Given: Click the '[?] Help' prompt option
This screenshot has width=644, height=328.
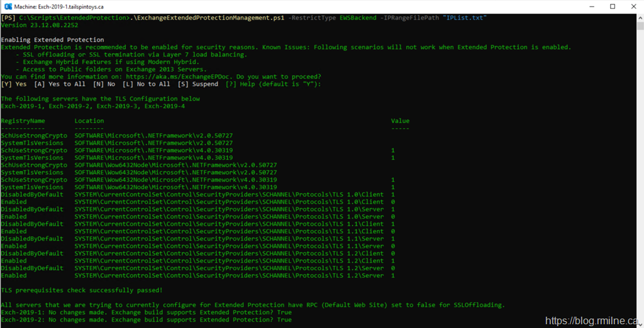Looking at the screenshot, I should coord(240,84).
